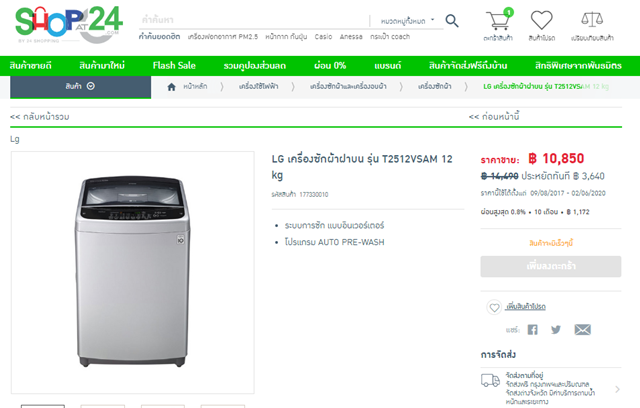Image resolution: width=640 pixels, height=408 pixels.
Task: Click the magnifying glass search icon
Action: [452, 20]
